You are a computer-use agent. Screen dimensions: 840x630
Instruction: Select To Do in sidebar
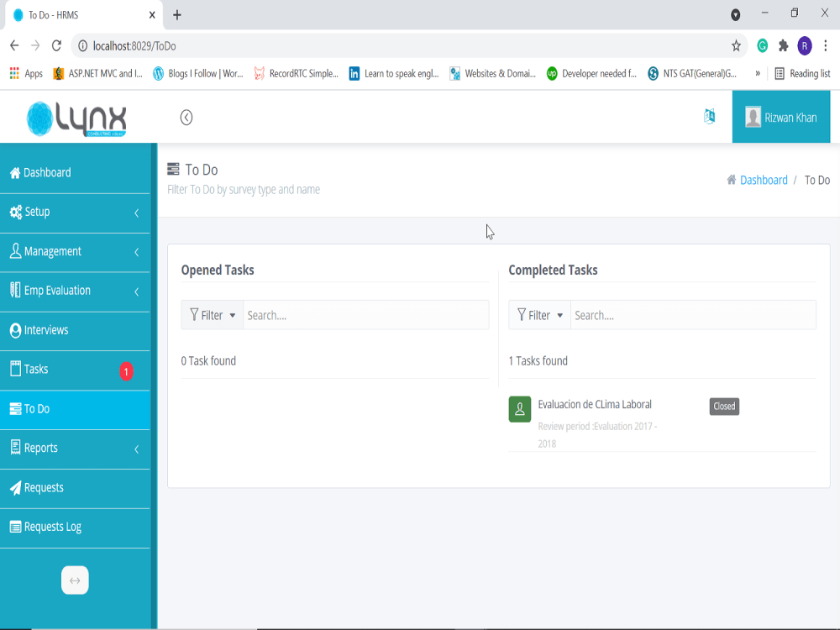75,409
